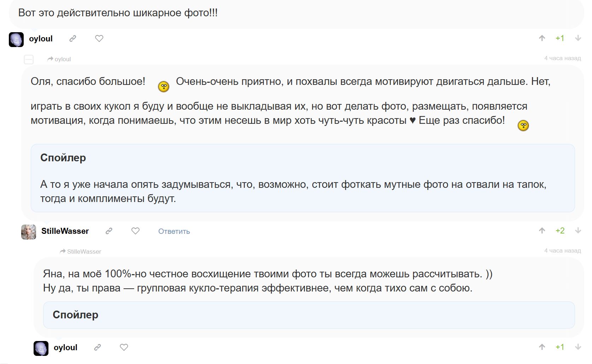Open oyloul username under шикарное фото comment
Screen dimensions: 592x364
point(41,39)
